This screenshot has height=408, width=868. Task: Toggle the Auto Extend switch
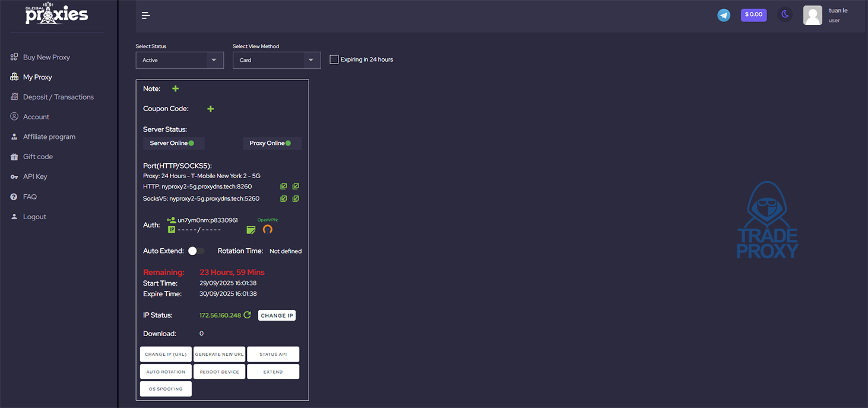pyautogui.click(x=196, y=251)
